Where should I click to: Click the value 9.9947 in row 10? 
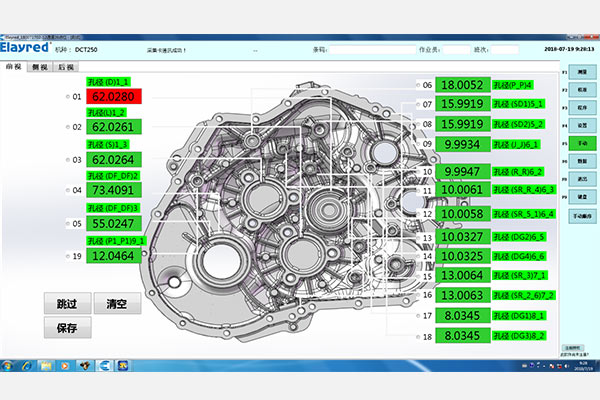463,171
